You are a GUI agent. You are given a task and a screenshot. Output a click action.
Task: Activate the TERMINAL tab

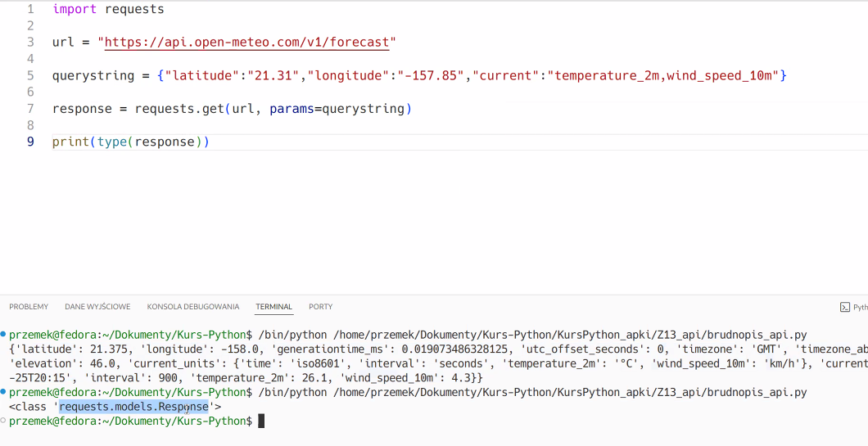[274, 307]
